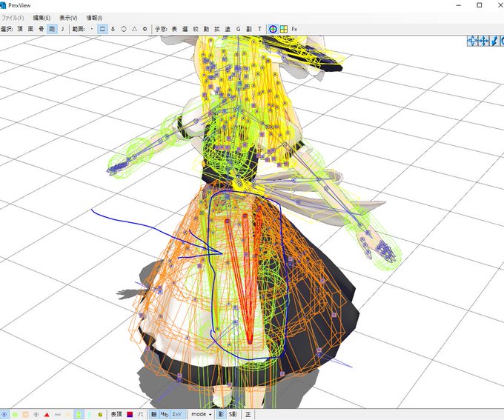
Task: Choose the triangle selection range
Action: point(134,29)
